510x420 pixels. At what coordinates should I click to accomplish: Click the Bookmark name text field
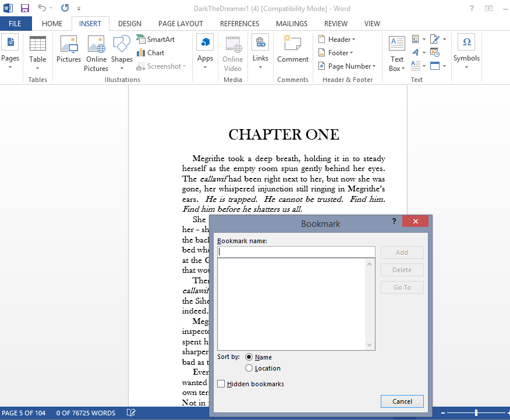296,252
